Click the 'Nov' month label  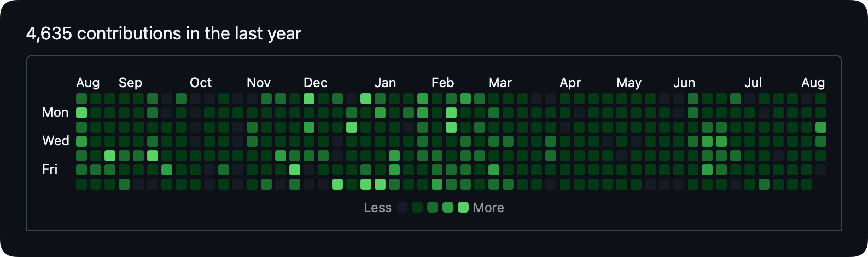pos(259,83)
